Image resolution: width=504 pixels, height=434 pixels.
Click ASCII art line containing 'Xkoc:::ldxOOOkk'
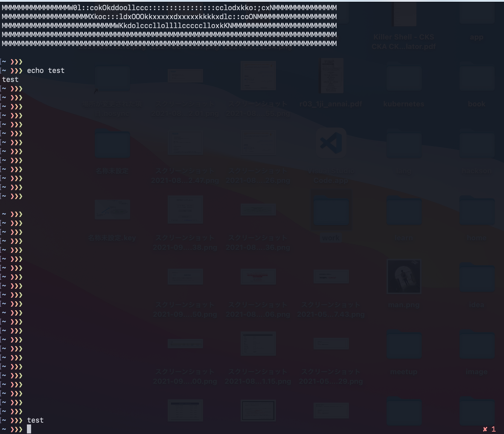(169, 16)
